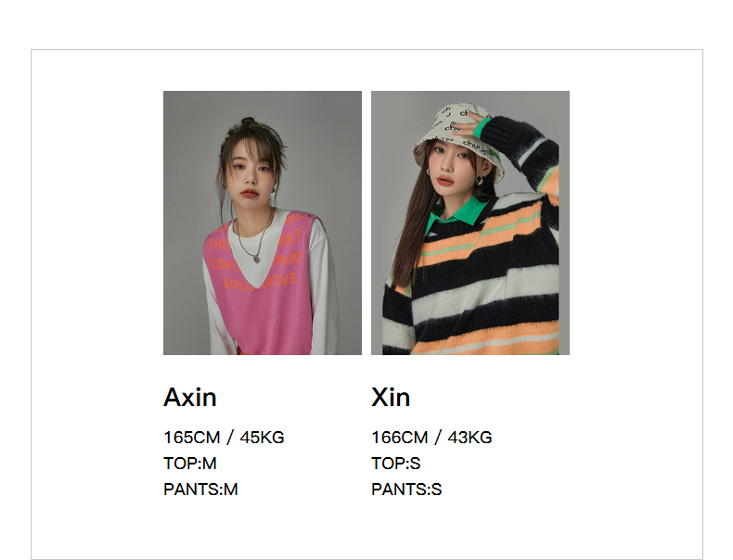Click Axin's hair bun in the photo
This screenshot has width=733, height=560.
[248, 122]
